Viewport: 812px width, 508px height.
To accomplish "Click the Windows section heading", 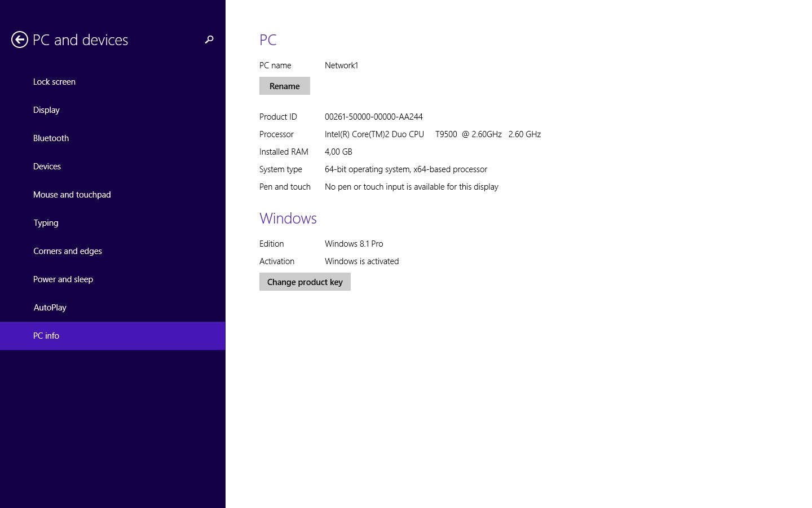I will (x=288, y=218).
